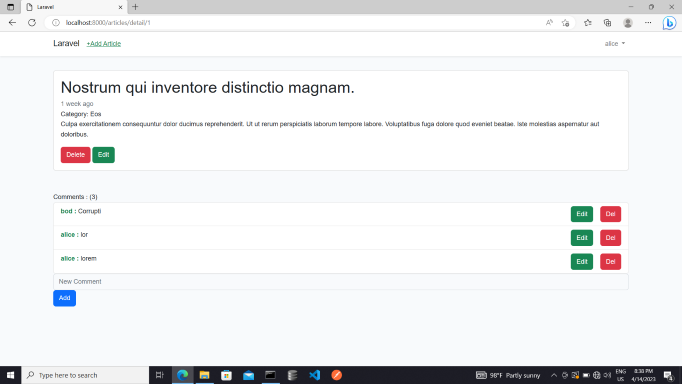Reload the current page
682x384 pixels.
click(x=32, y=23)
